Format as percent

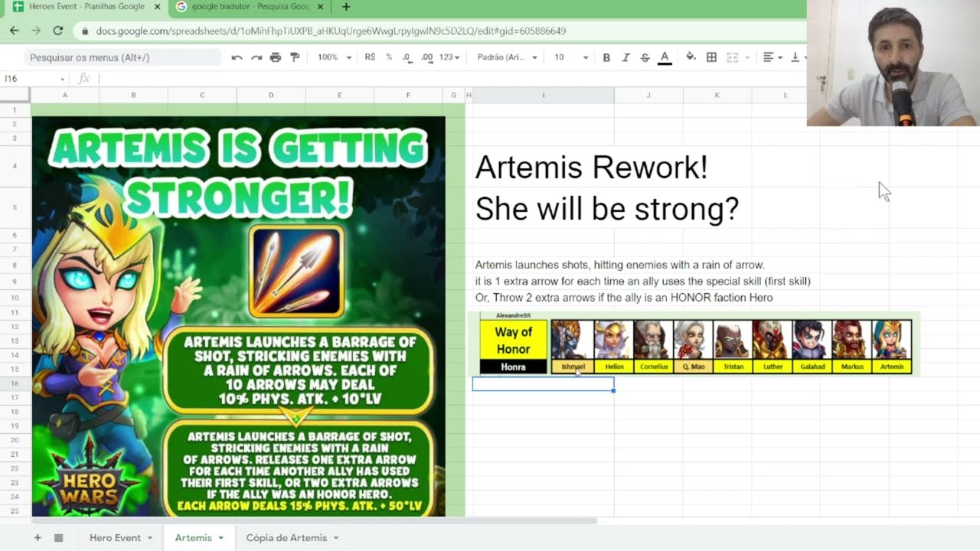(389, 57)
